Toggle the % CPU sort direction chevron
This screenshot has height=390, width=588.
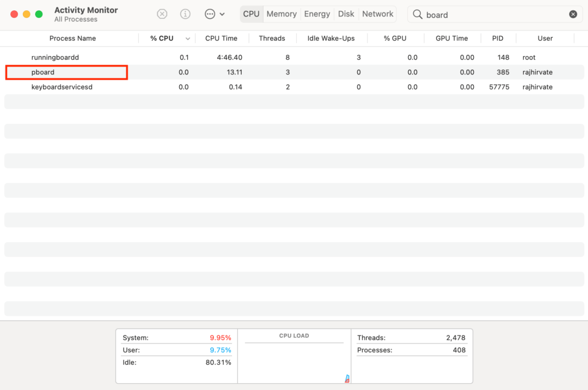[x=187, y=38]
